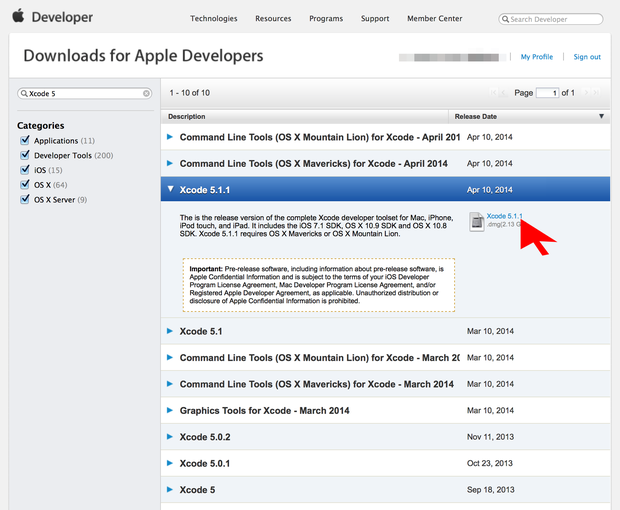Image resolution: width=620 pixels, height=510 pixels.
Task: Click the Nov 11, 2013 release date
Action: (490, 437)
